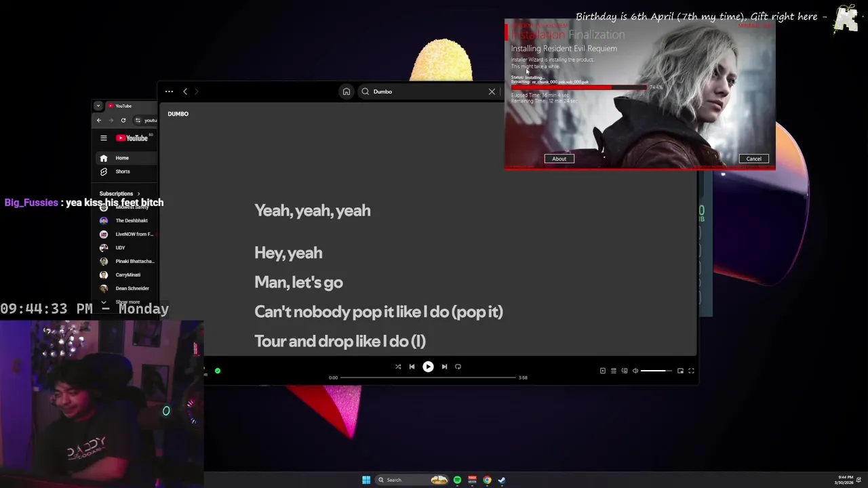Mute Spotify with the speaker icon
Image resolution: width=868 pixels, height=488 pixels.
point(635,371)
